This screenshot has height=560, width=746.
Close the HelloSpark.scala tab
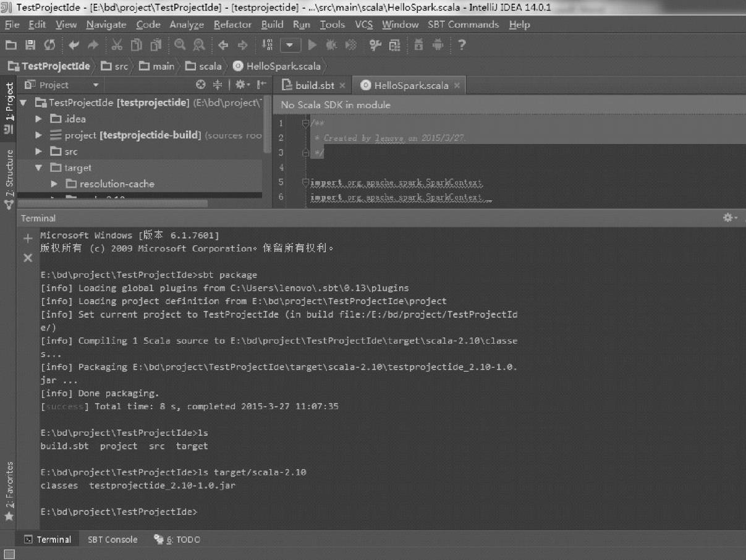tap(457, 85)
